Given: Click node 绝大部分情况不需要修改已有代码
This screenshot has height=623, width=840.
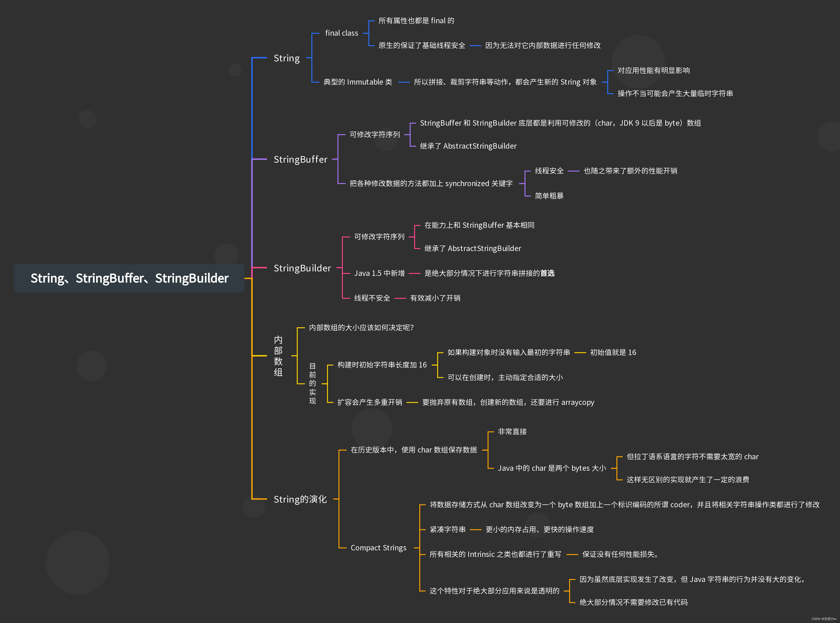Looking at the screenshot, I should tap(633, 602).
